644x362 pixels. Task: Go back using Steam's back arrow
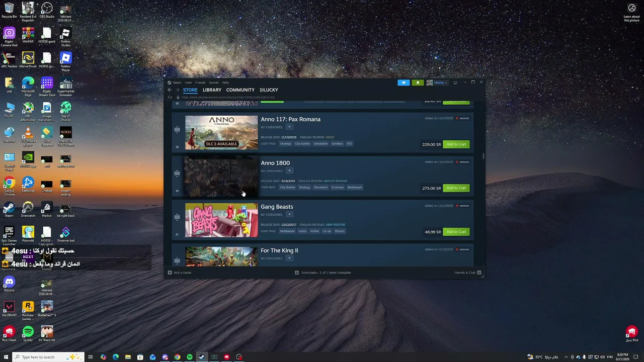170,90
